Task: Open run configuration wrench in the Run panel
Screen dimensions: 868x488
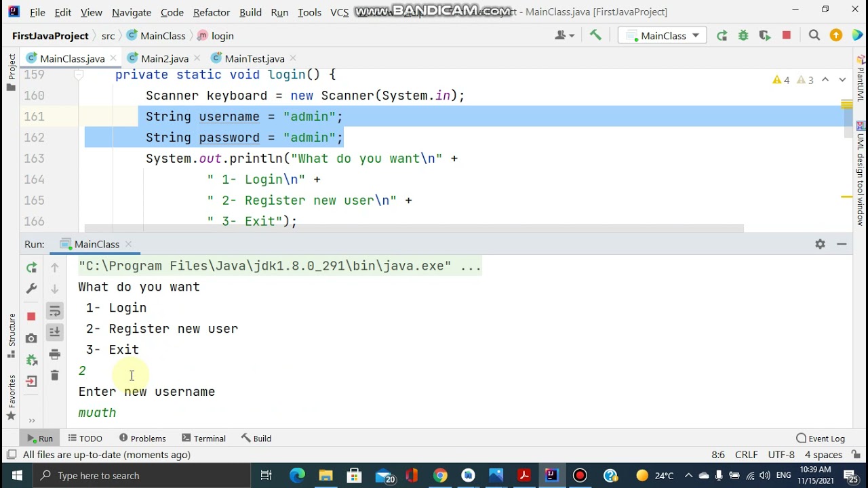Action: 31,289
